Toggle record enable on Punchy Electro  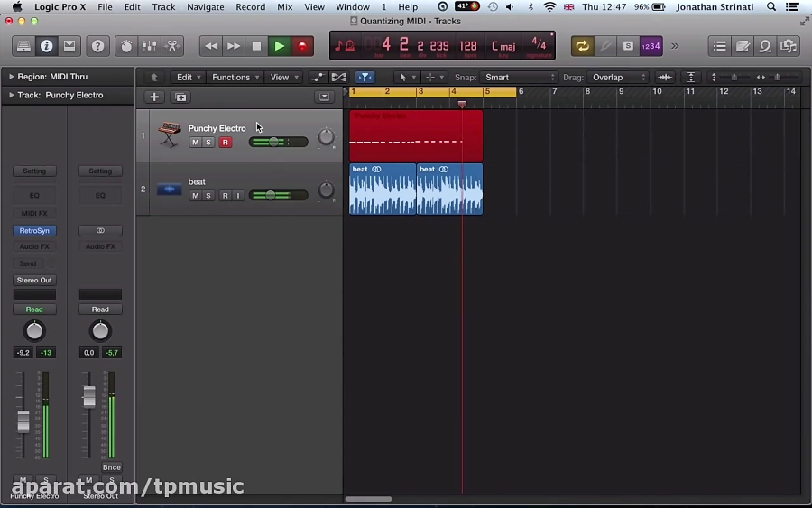point(226,143)
